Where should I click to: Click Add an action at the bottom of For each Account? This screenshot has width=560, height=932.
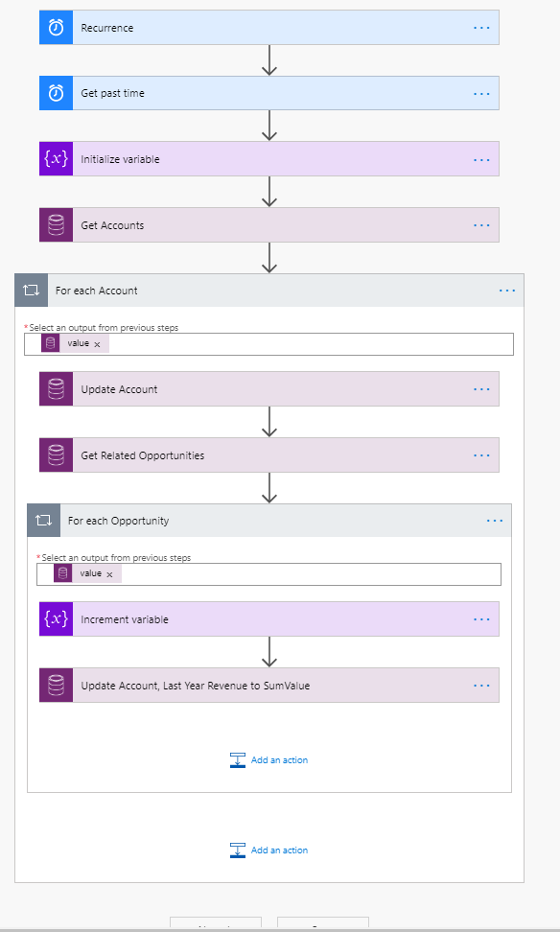(x=268, y=850)
